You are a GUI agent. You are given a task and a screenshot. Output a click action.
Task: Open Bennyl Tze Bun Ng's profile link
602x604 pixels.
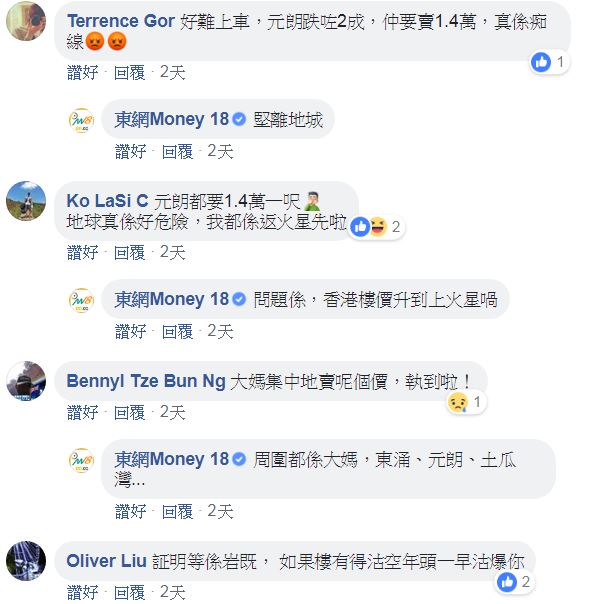(x=146, y=381)
